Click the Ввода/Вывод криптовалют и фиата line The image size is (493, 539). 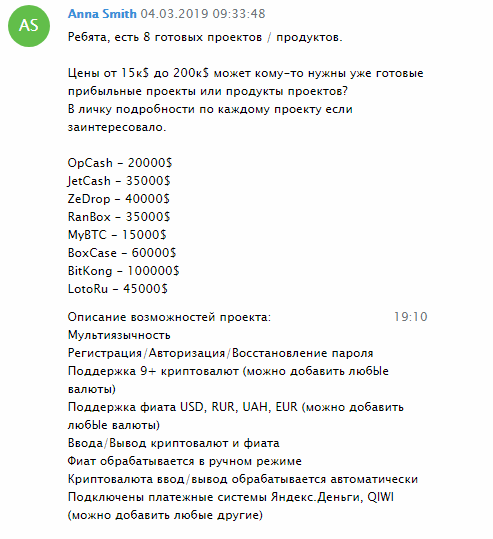(173, 443)
